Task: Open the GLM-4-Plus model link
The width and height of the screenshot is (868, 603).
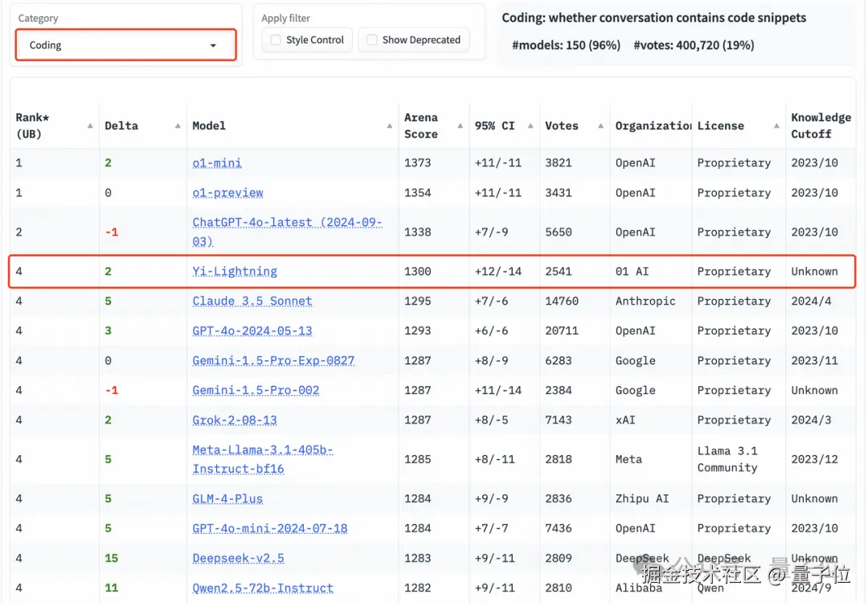Action: pyautogui.click(x=227, y=499)
